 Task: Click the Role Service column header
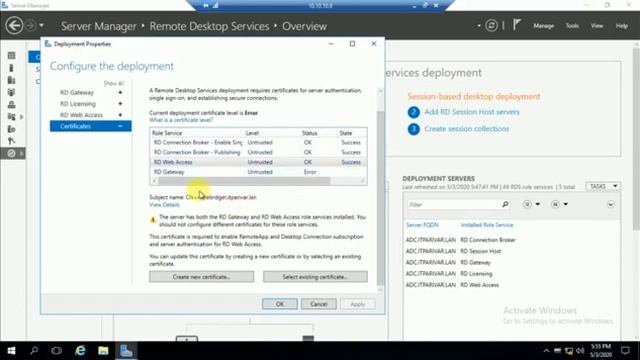[167, 133]
